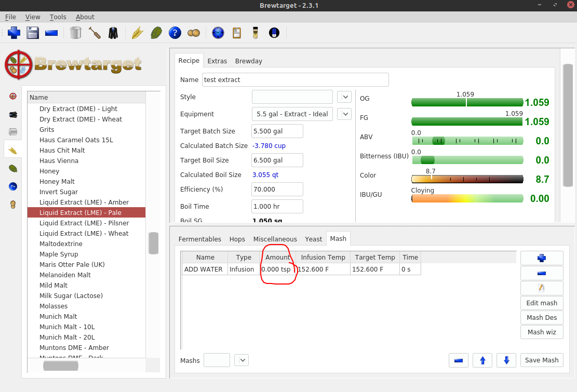The height and width of the screenshot is (392, 577).
Task: Open the Yeast tab
Action: [314, 239]
